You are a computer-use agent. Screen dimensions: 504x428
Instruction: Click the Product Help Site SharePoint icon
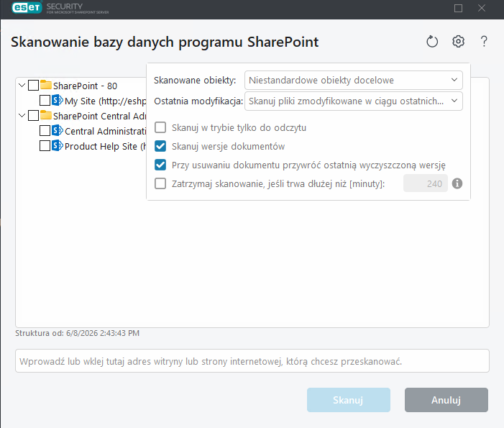pyautogui.click(x=58, y=145)
